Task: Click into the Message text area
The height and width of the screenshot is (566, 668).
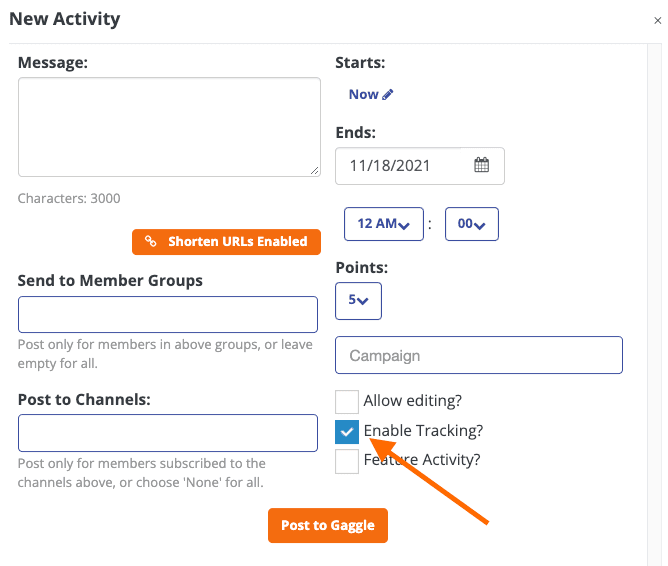Action: coord(169,127)
